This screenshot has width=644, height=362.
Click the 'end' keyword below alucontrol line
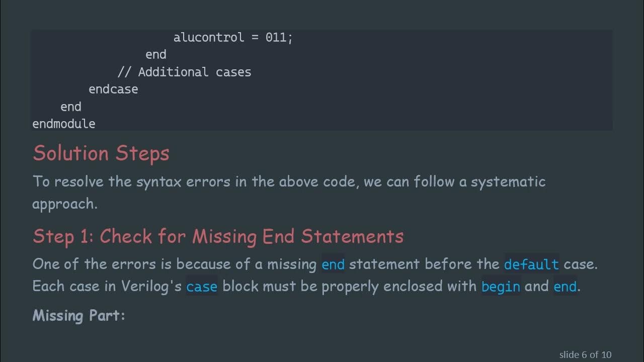tap(155, 55)
